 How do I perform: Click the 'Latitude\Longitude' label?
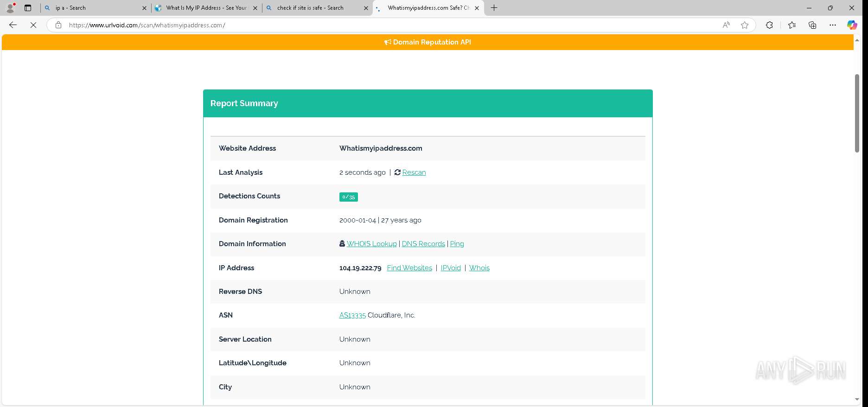[x=253, y=363]
